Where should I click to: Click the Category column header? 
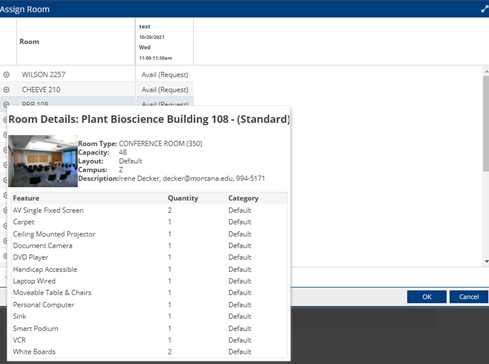pos(243,198)
